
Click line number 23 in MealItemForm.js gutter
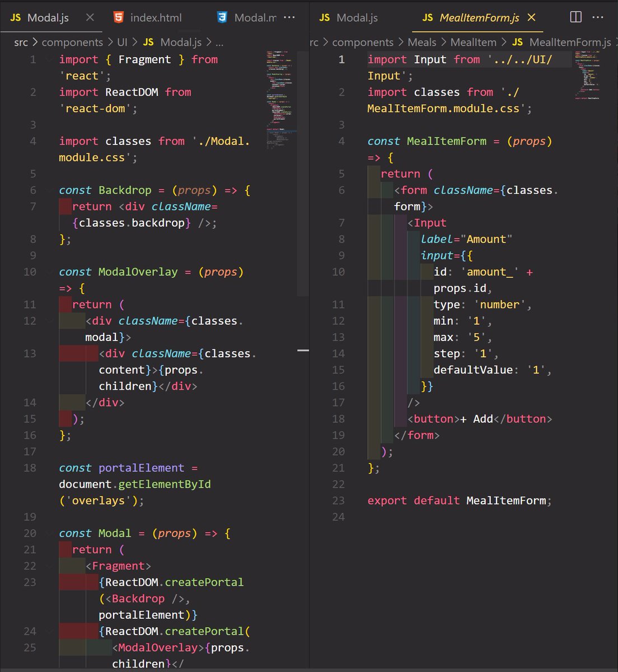pos(339,501)
